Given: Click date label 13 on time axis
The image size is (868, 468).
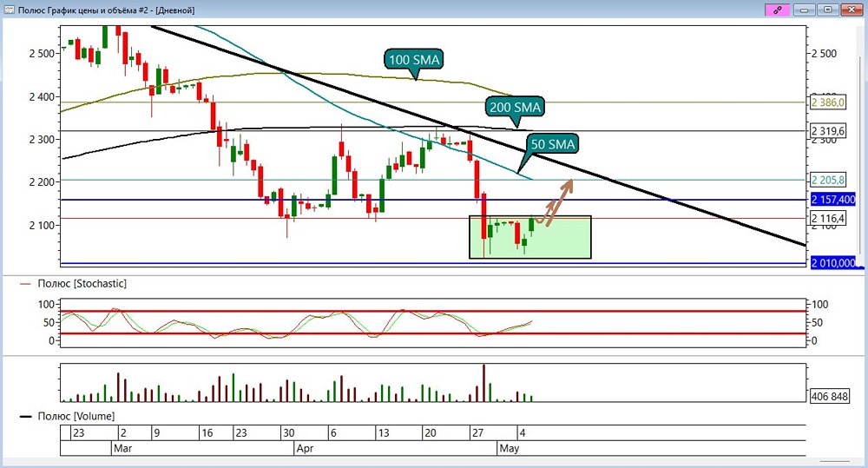Looking at the screenshot, I should (x=383, y=433).
